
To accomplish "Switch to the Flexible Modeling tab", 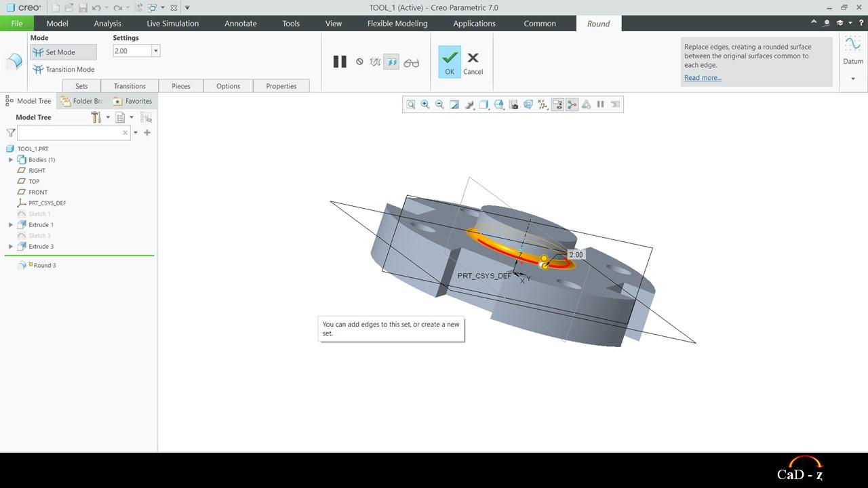I will [397, 23].
